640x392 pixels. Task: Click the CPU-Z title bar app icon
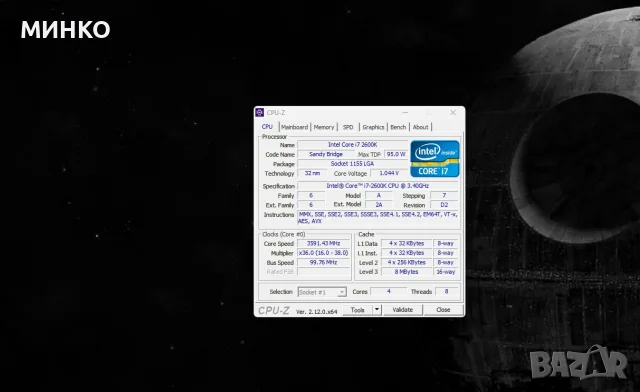260,112
